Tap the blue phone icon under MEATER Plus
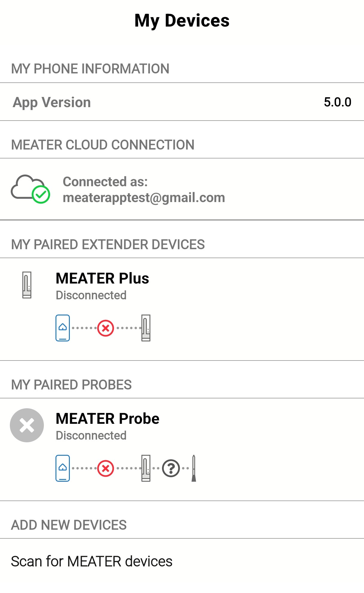364x593 pixels. pyautogui.click(x=63, y=328)
